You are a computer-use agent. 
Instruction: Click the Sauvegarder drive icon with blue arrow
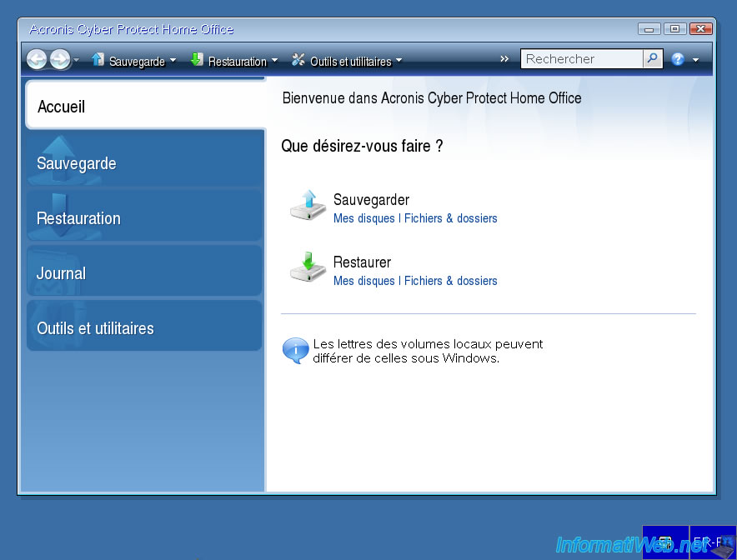308,206
